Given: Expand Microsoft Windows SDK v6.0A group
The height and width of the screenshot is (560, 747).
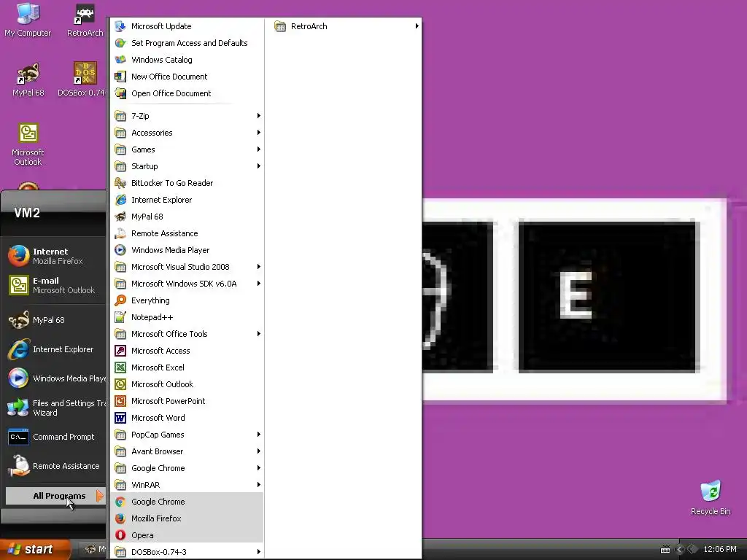Looking at the screenshot, I should (x=187, y=284).
